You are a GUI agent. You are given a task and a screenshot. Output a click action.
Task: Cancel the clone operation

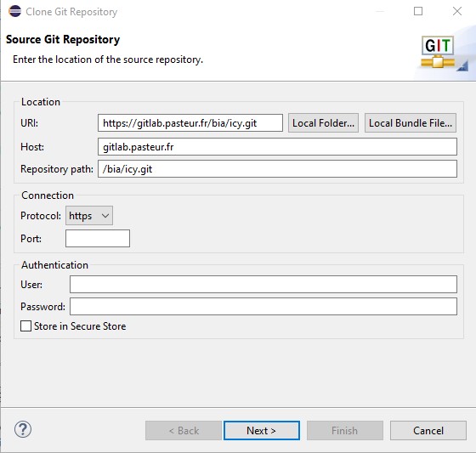(428, 431)
